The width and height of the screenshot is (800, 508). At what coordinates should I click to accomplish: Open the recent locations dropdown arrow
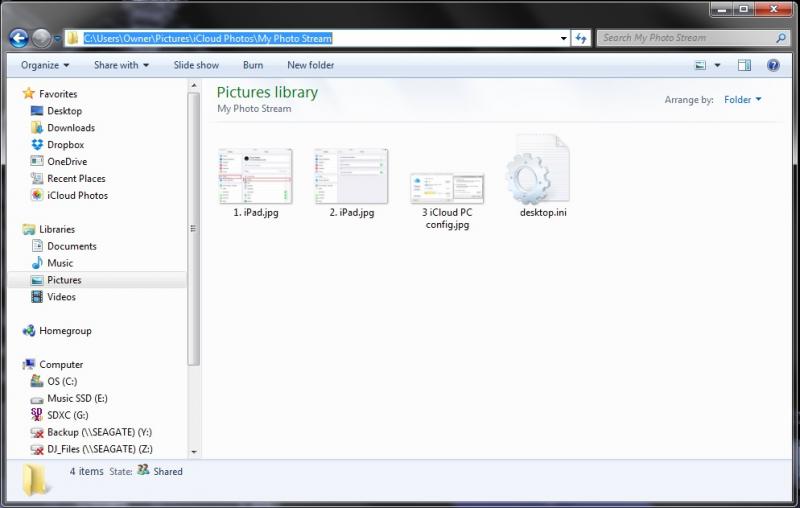57,38
